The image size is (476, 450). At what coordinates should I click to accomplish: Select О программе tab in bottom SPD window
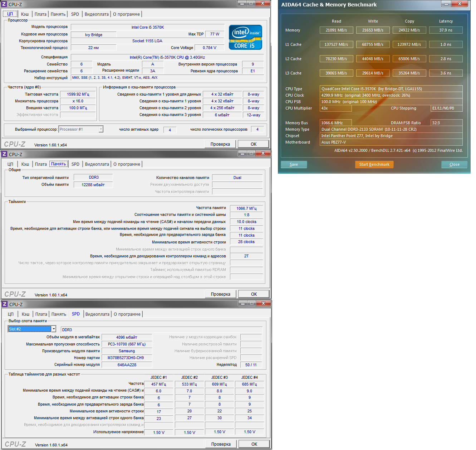click(x=127, y=314)
